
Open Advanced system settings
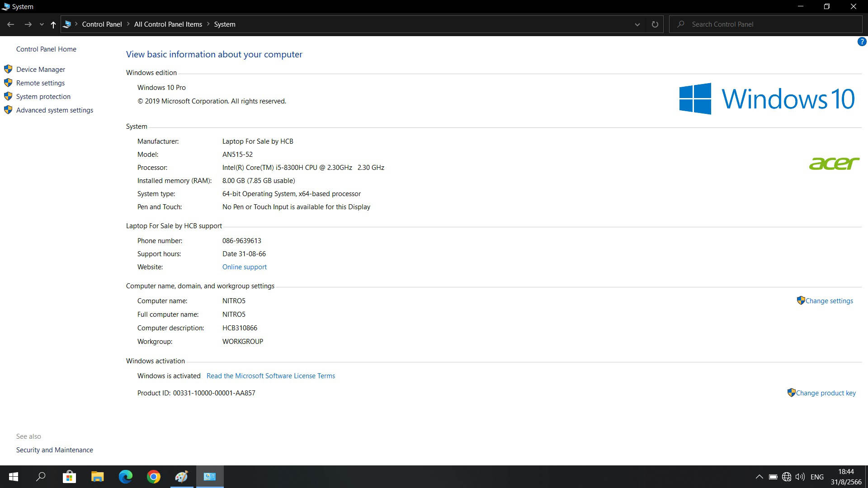pyautogui.click(x=55, y=110)
